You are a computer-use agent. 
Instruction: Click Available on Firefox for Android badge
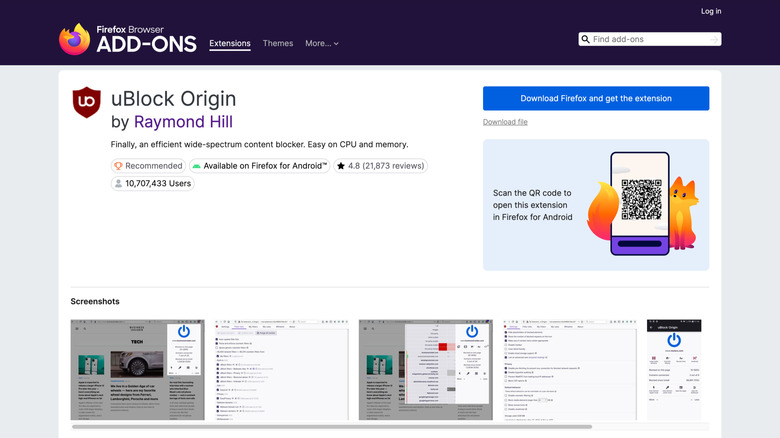[x=260, y=166]
